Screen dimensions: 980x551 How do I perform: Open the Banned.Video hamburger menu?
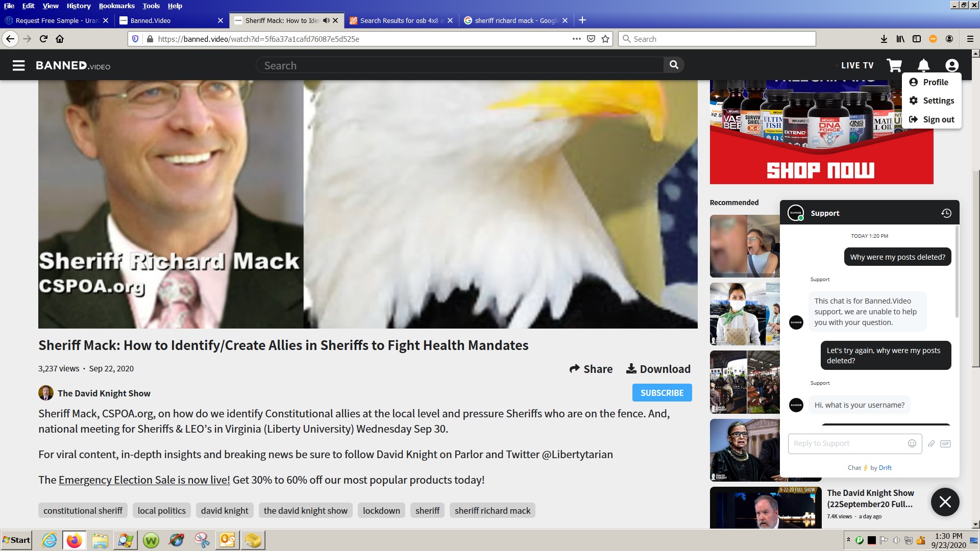point(19,65)
